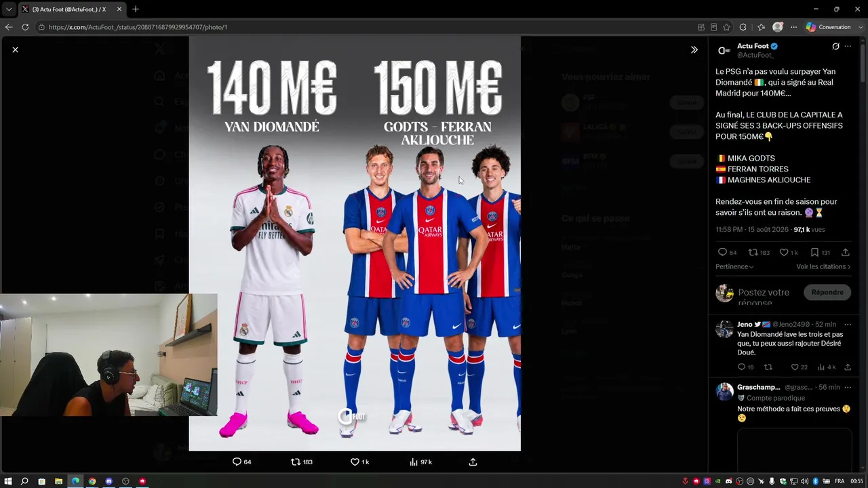Close the photo viewer with the X icon
Screen dimensions: 868x488
(15, 49)
